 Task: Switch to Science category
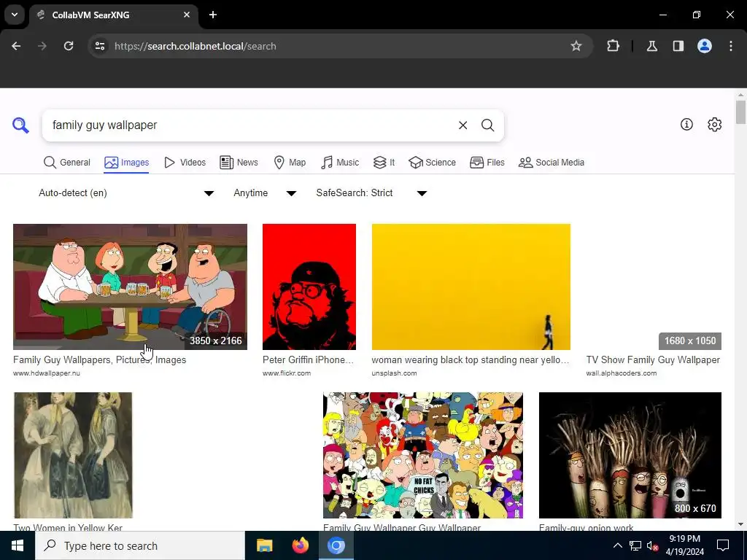[432, 163]
